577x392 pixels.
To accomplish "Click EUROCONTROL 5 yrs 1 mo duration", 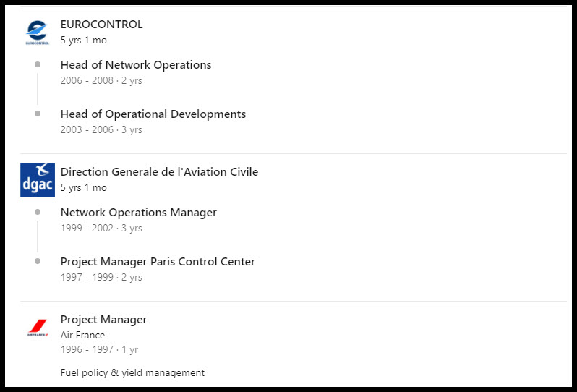I will point(84,40).
